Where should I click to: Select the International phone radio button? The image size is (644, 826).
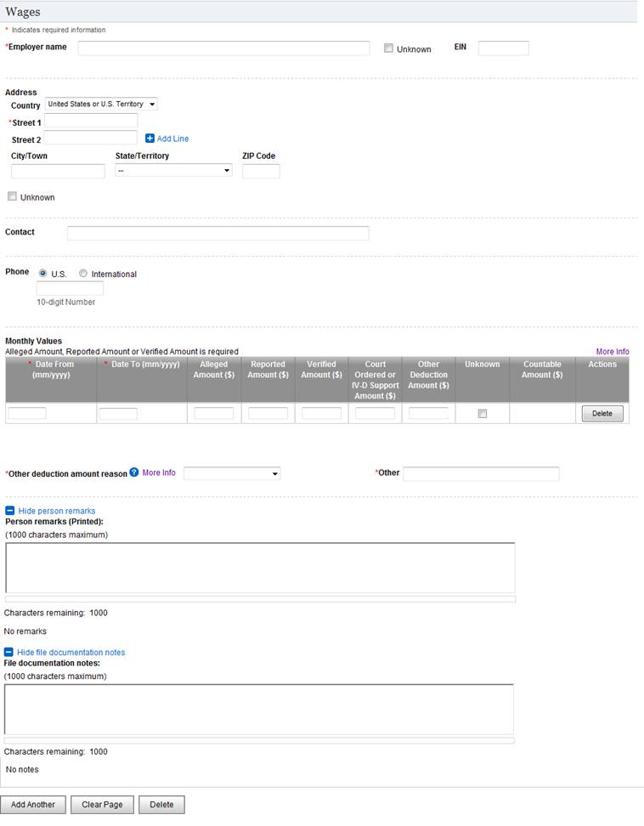pyautogui.click(x=83, y=274)
